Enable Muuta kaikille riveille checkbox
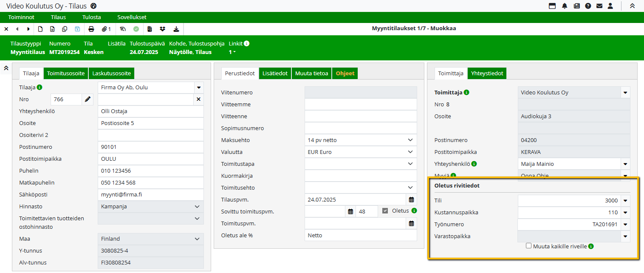This screenshot has height=273, width=644. tap(529, 246)
